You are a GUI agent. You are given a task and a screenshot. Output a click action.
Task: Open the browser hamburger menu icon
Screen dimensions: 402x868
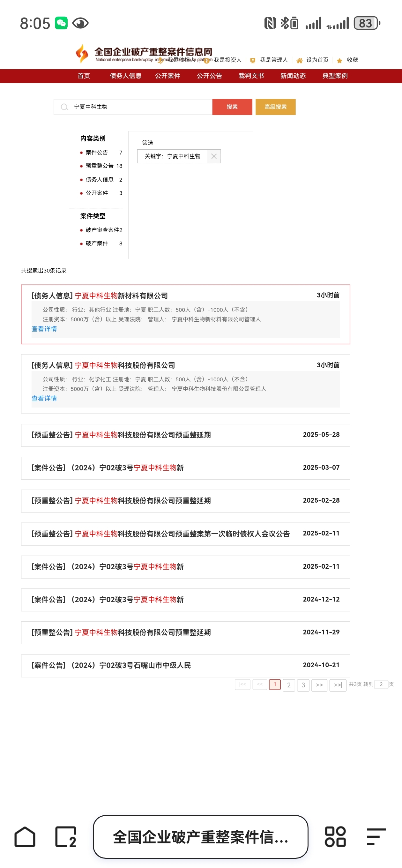376,837
